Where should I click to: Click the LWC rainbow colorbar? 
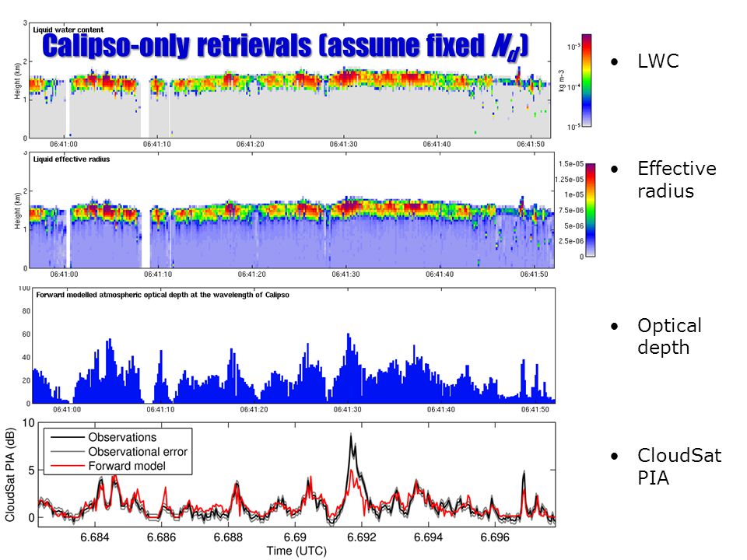pos(587,80)
